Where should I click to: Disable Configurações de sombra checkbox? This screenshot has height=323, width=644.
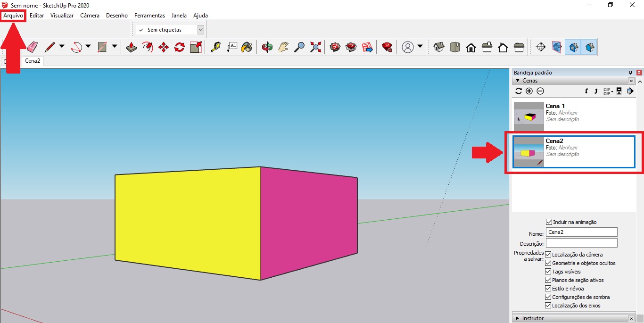[548, 297]
